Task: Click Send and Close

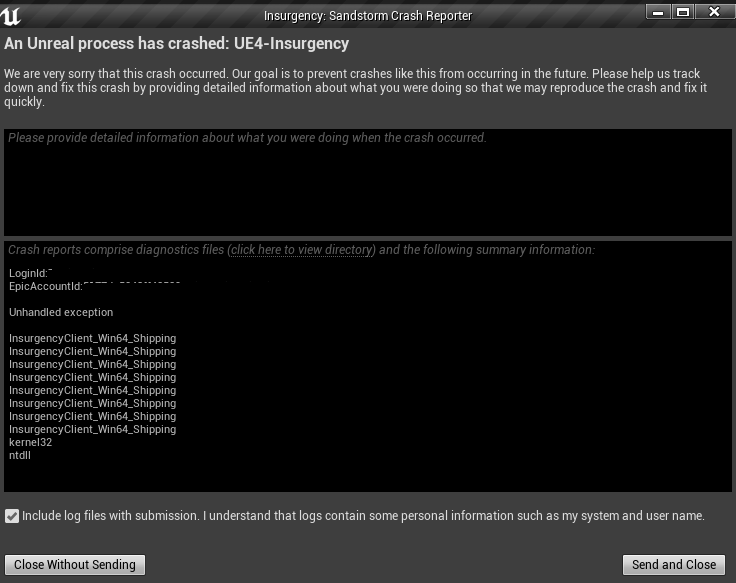Action: click(x=674, y=565)
